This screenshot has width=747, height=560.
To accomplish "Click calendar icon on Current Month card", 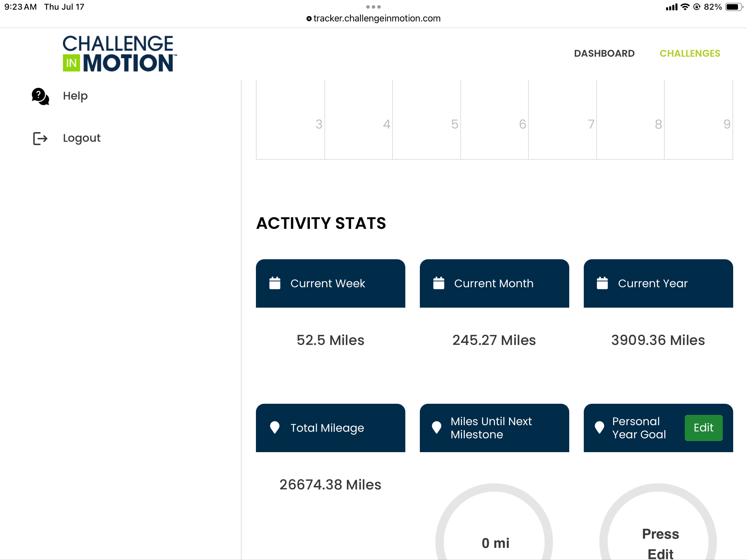I will (439, 283).
